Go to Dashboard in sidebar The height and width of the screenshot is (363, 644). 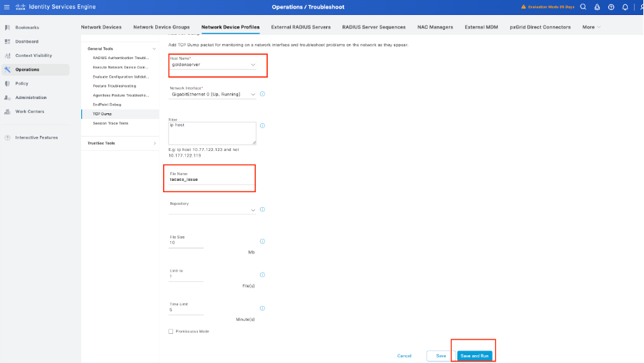click(26, 41)
